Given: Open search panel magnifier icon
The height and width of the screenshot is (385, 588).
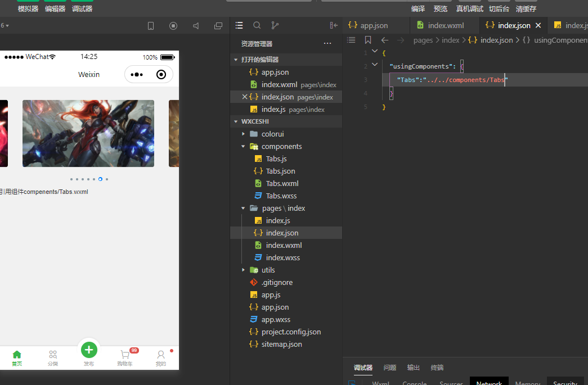Looking at the screenshot, I should (257, 25).
